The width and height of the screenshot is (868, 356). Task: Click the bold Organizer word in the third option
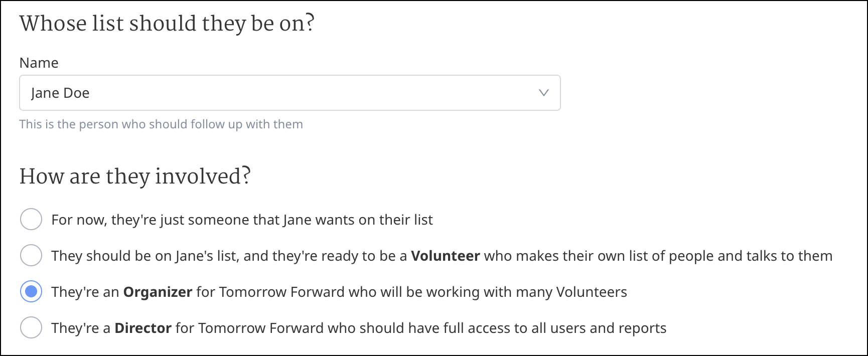click(x=158, y=292)
